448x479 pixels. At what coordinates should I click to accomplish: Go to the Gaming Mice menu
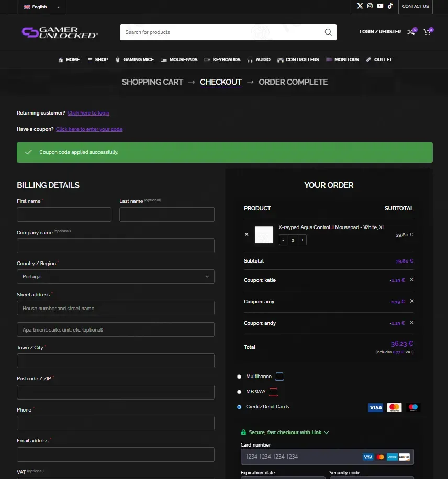tap(135, 60)
